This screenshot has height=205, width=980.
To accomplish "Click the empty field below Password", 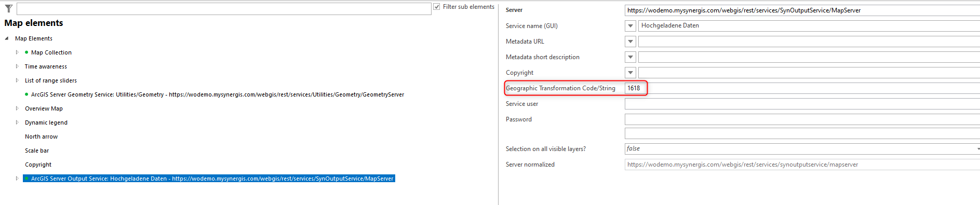I will coord(802,133).
